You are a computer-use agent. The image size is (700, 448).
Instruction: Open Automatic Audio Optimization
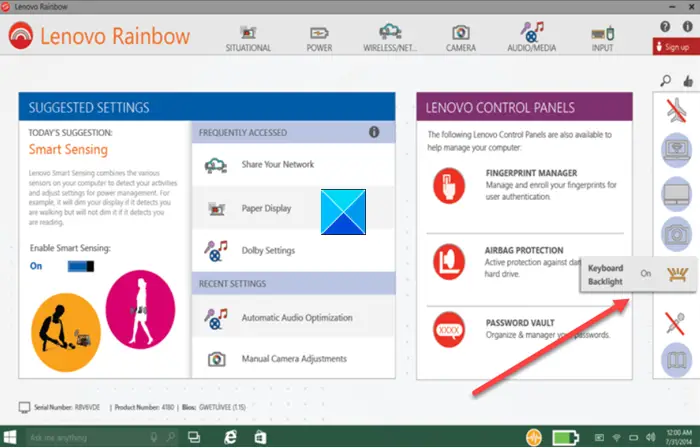pos(293,318)
